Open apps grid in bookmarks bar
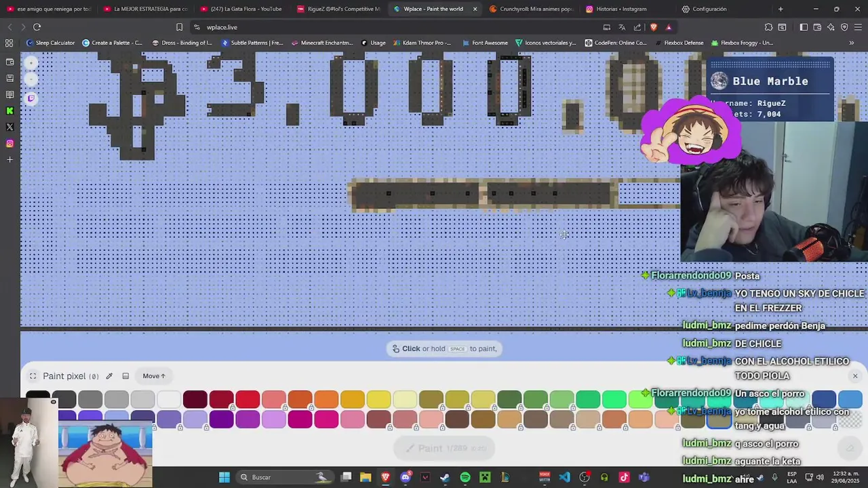868x488 pixels. click(9, 43)
